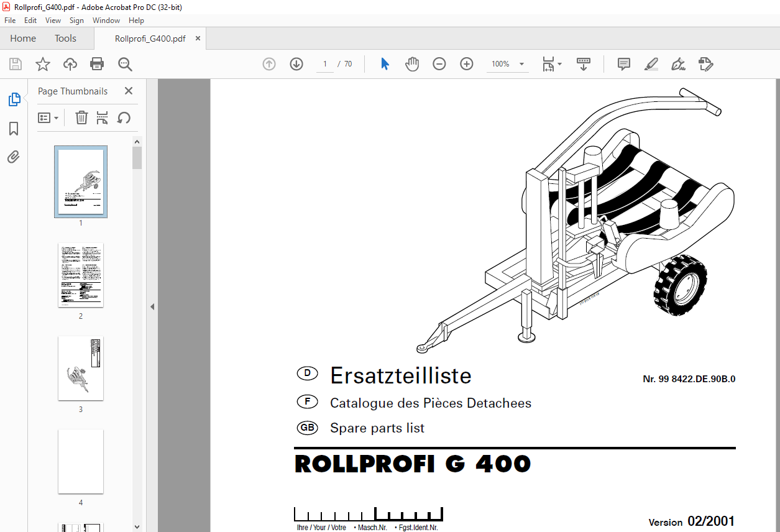The image size is (780, 532).
Task: Activate the Hand pan tool
Action: pos(412,64)
